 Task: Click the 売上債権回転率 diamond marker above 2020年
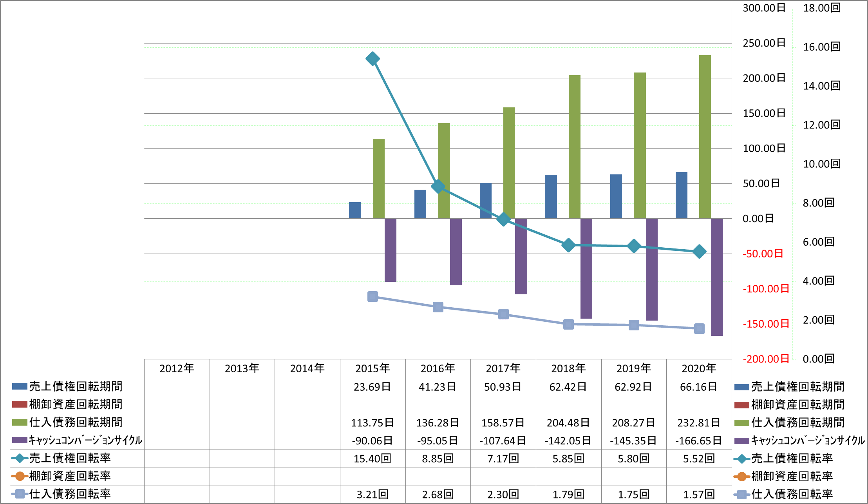(x=699, y=252)
